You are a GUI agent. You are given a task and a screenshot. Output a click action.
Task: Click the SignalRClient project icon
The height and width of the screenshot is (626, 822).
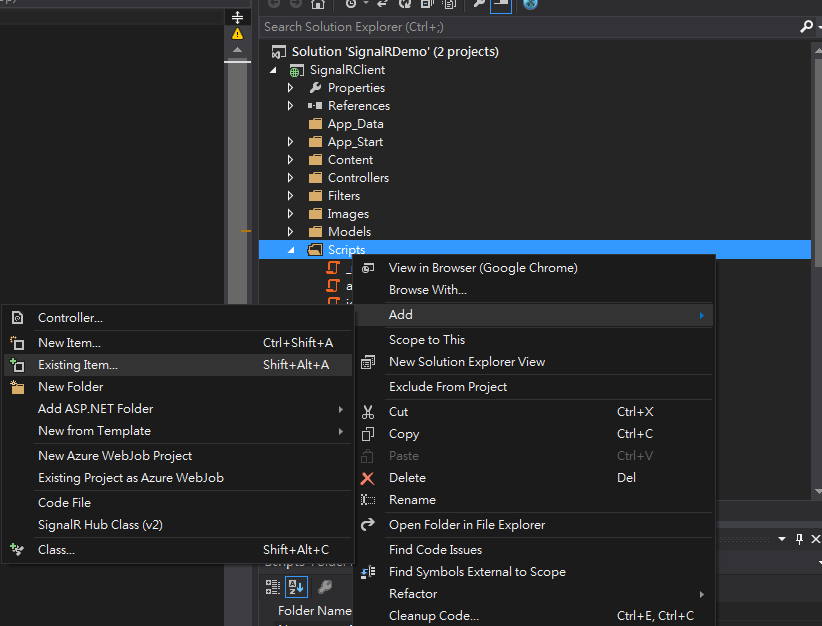(297, 70)
